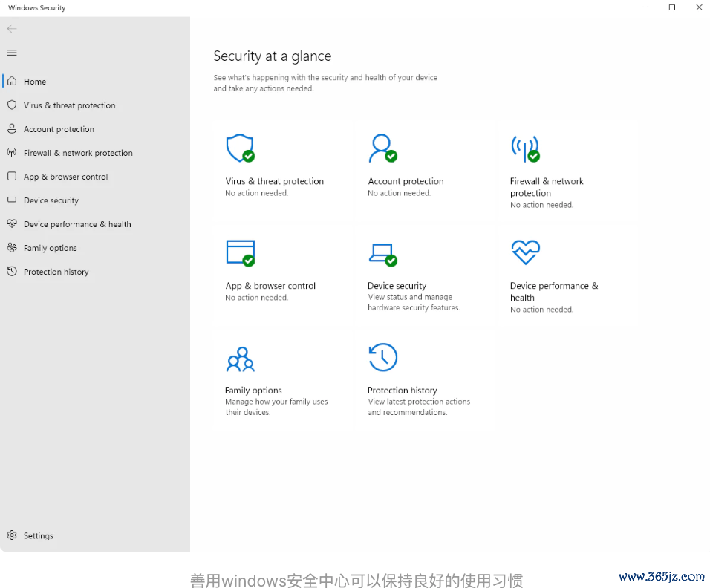The image size is (710, 588).
Task: Open Virus & threat protection from sidebar
Action: (x=95, y=105)
